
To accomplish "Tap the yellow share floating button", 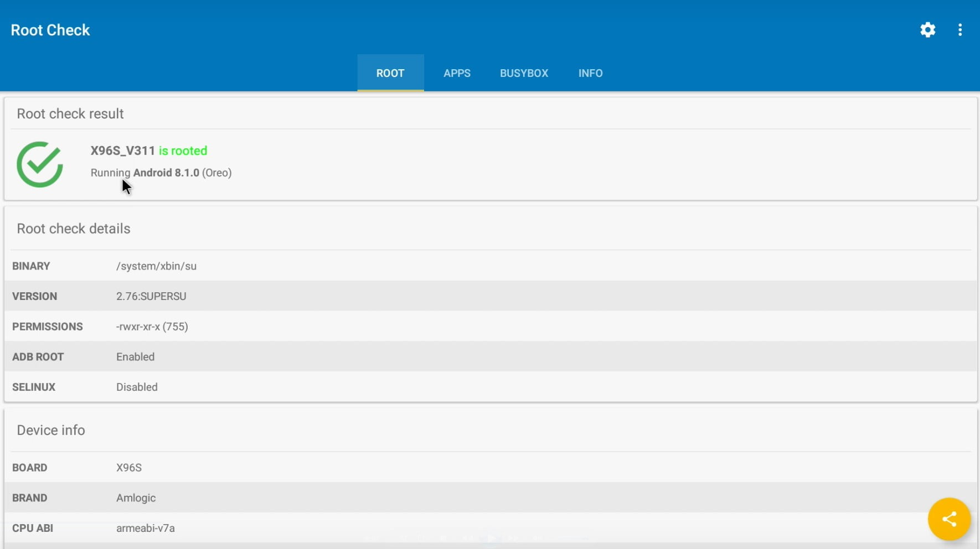I will pyautogui.click(x=949, y=519).
